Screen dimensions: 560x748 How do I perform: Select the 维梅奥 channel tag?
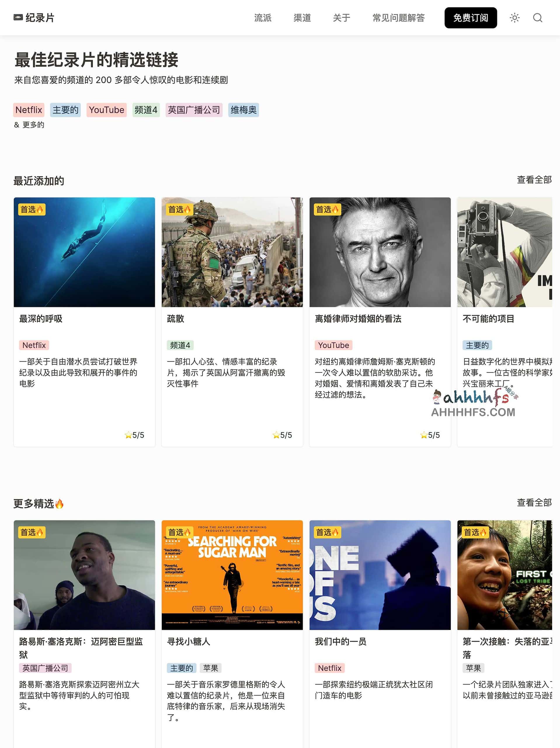click(243, 110)
